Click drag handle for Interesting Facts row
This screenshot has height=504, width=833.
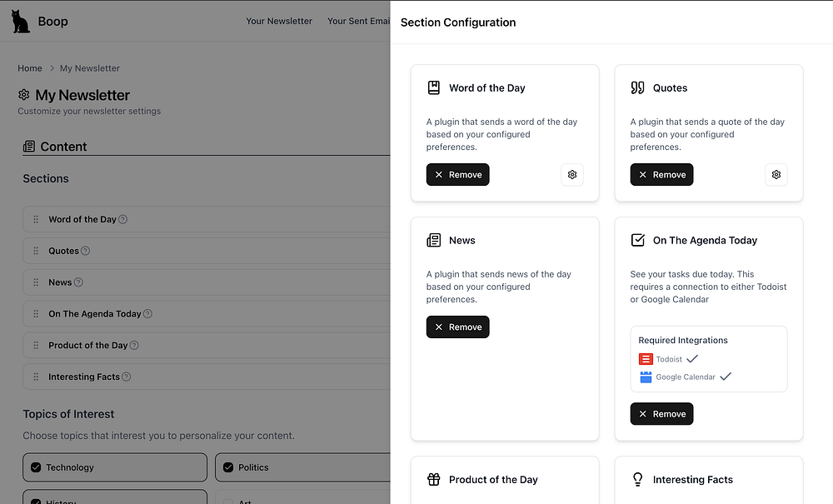(x=36, y=377)
